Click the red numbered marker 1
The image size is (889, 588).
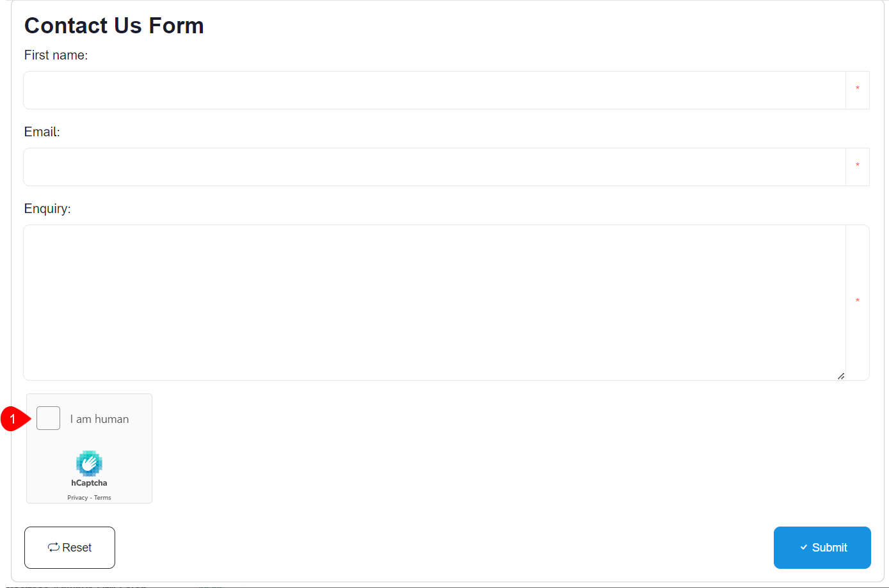12,419
